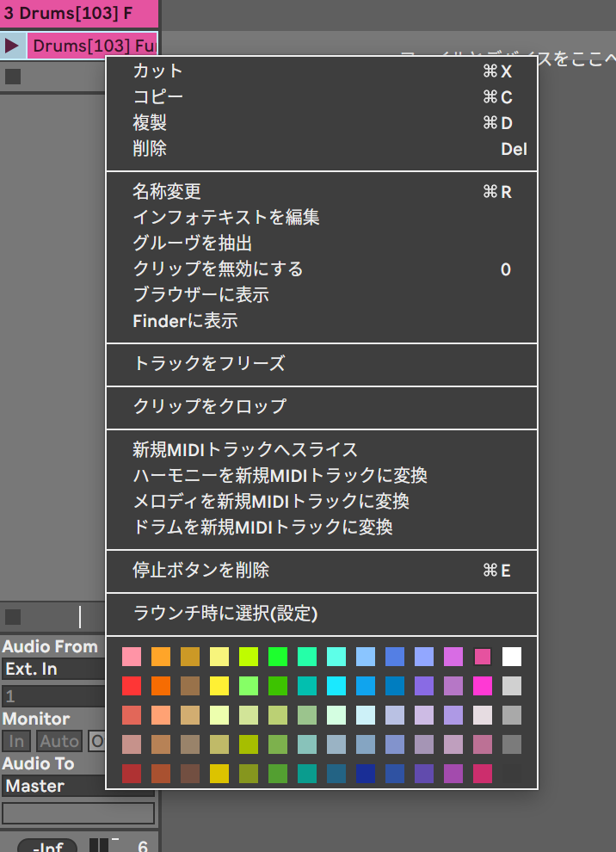Image resolution: width=616 pixels, height=852 pixels.
Task: Open the Audio From 'Ext. In' dropdown
Action: click(53, 669)
